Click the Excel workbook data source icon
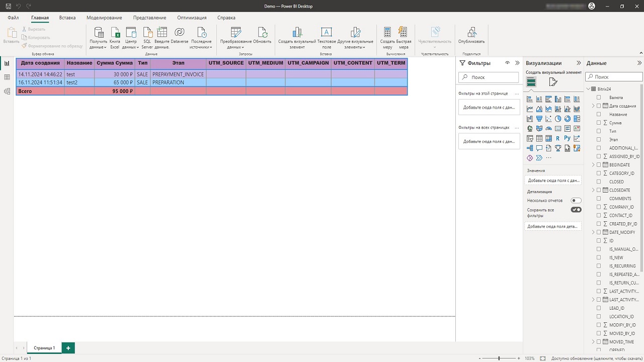 (115, 33)
